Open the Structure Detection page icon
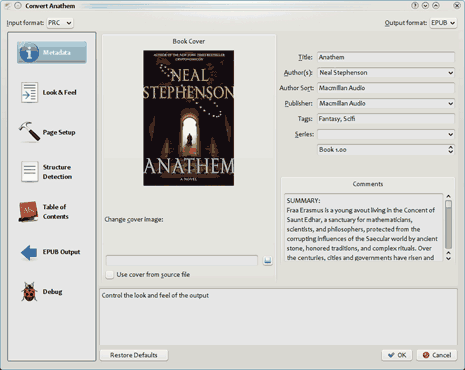The height and width of the screenshot is (370, 465). pos(29,172)
